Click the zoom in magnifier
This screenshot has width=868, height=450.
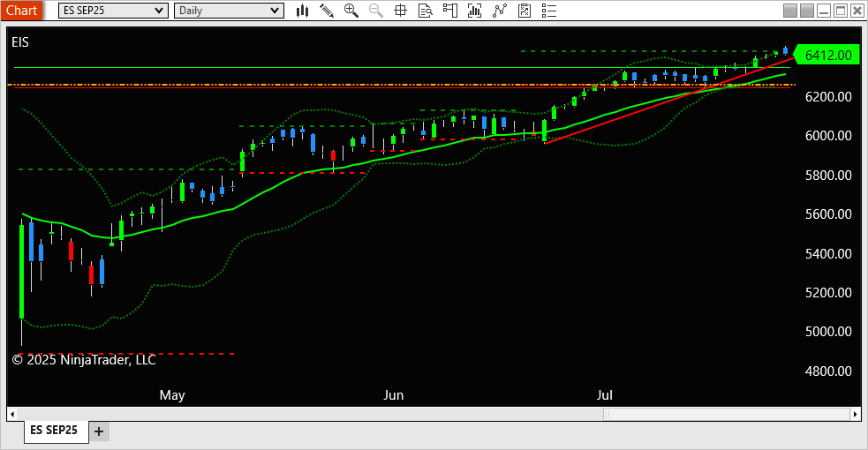(351, 11)
